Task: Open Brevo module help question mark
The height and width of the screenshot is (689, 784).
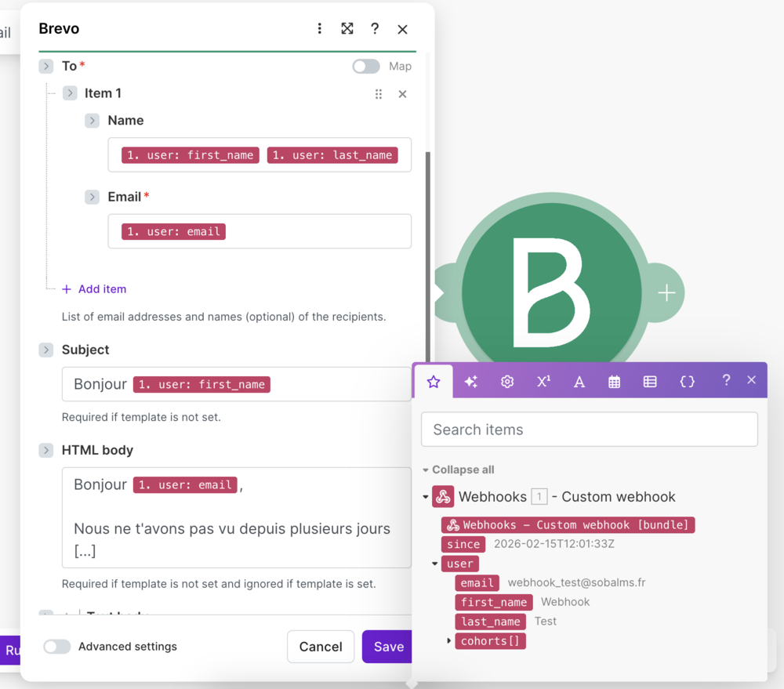Action: (375, 29)
